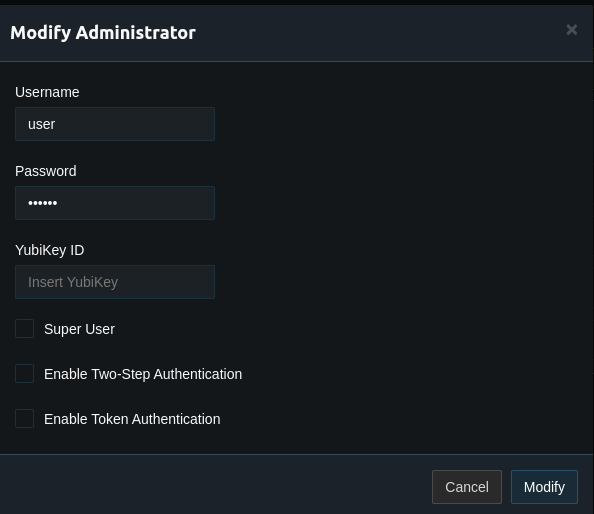Click the Enable Two-Step Authentication label text
The width and height of the screenshot is (594, 514).
[x=143, y=374]
